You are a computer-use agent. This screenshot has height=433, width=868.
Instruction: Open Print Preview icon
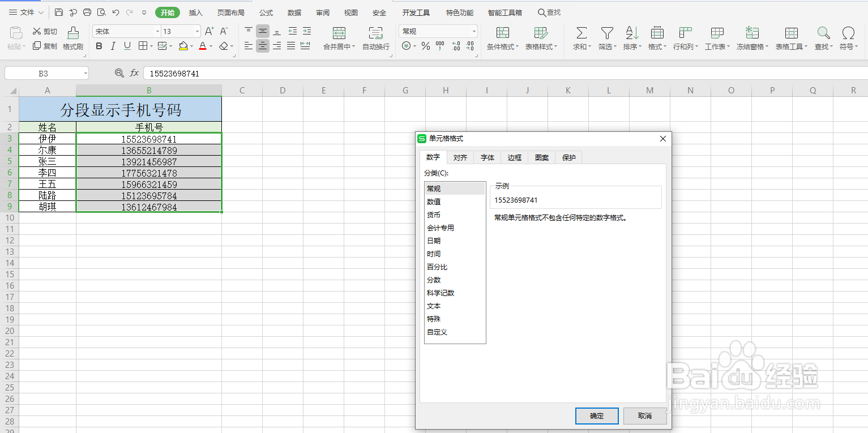pos(101,12)
